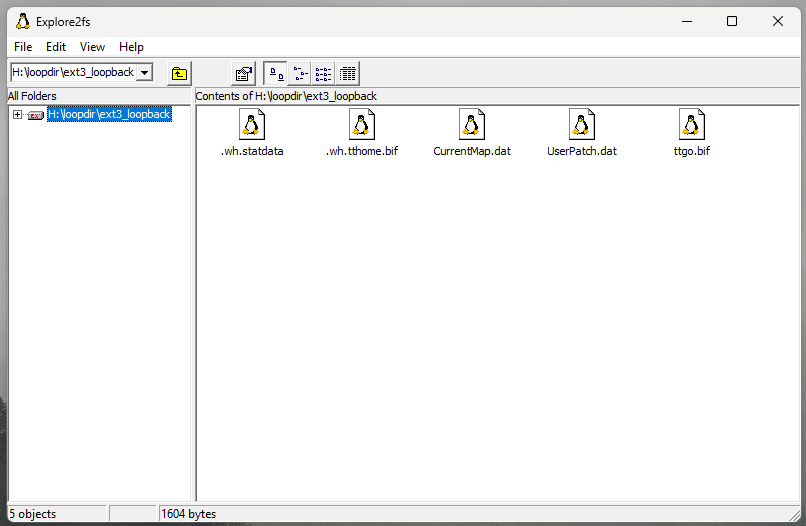This screenshot has height=526, width=806.
Task: Open the Edit menu
Action: [x=56, y=47]
